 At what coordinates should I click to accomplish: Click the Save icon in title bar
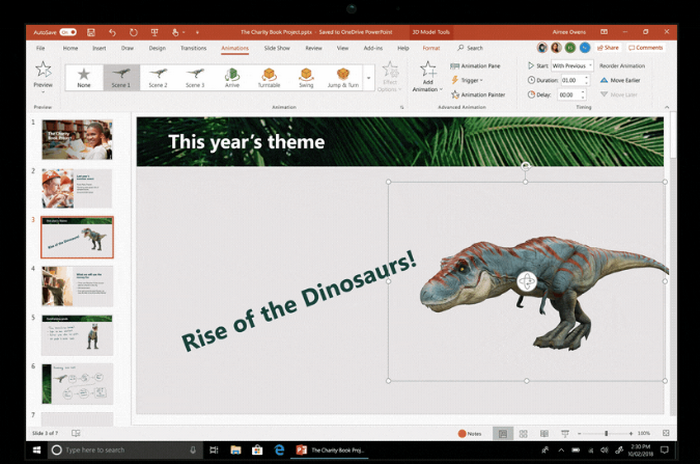(x=91, y=32)
